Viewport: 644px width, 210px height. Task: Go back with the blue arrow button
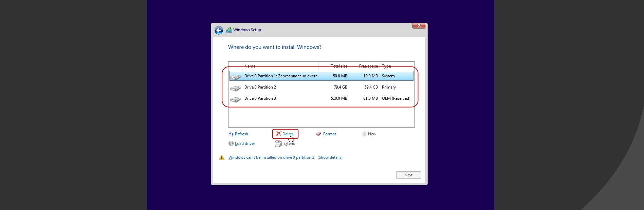219,30
